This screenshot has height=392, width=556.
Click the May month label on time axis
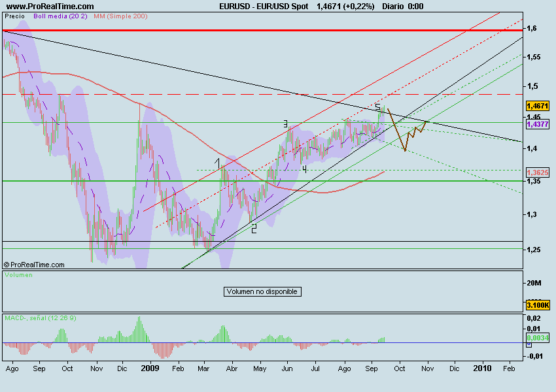(260, 369)
